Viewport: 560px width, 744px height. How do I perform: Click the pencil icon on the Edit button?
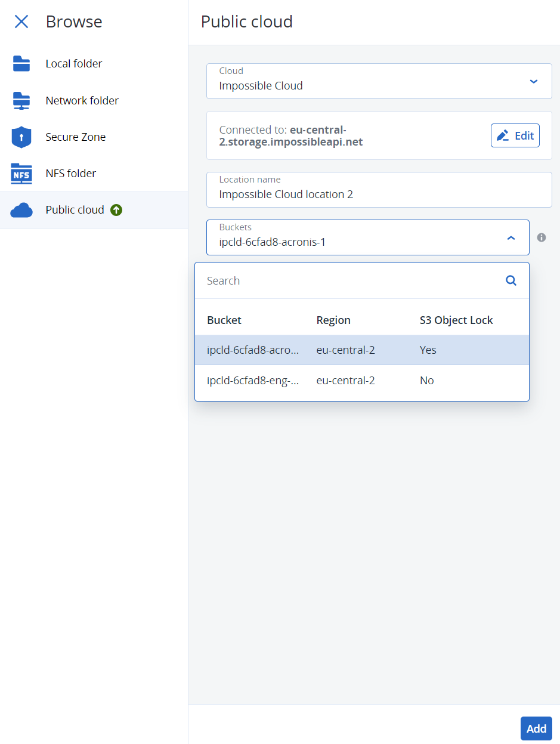503,135
